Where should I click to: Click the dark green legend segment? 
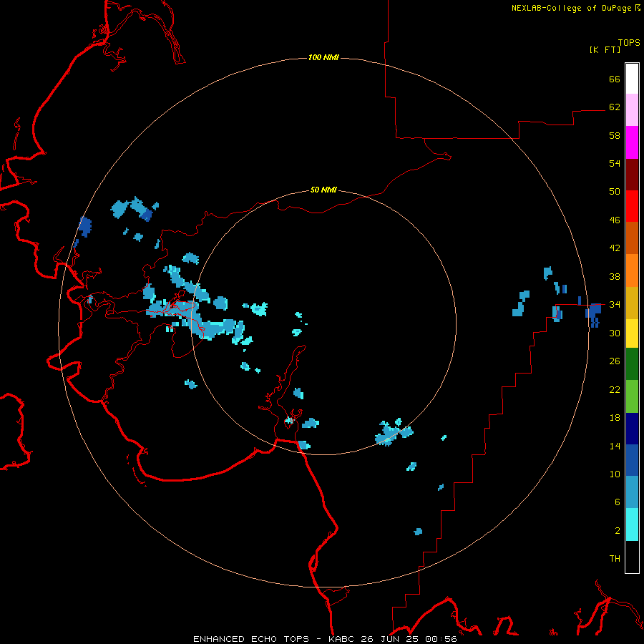(x=632, y=364)
